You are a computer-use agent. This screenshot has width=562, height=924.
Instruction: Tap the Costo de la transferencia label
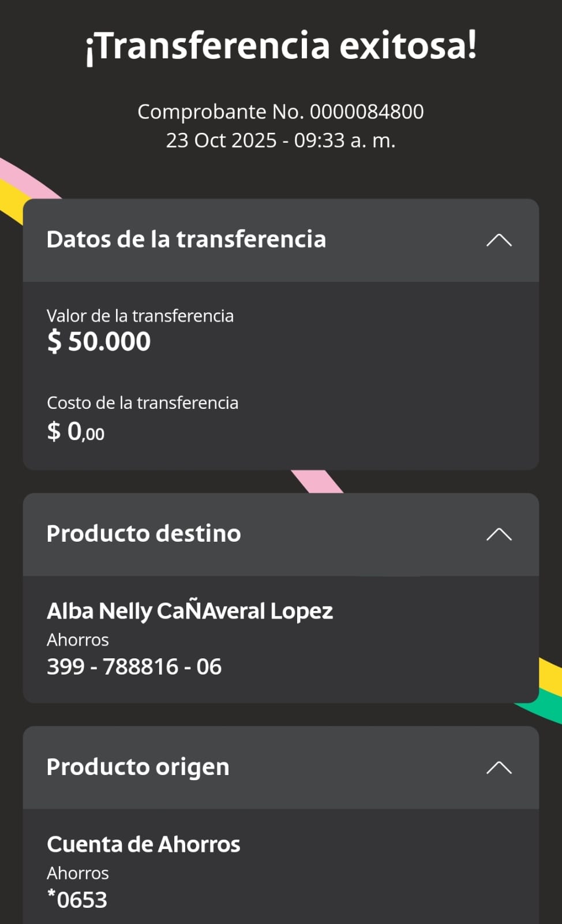click(x=143, y=403)
